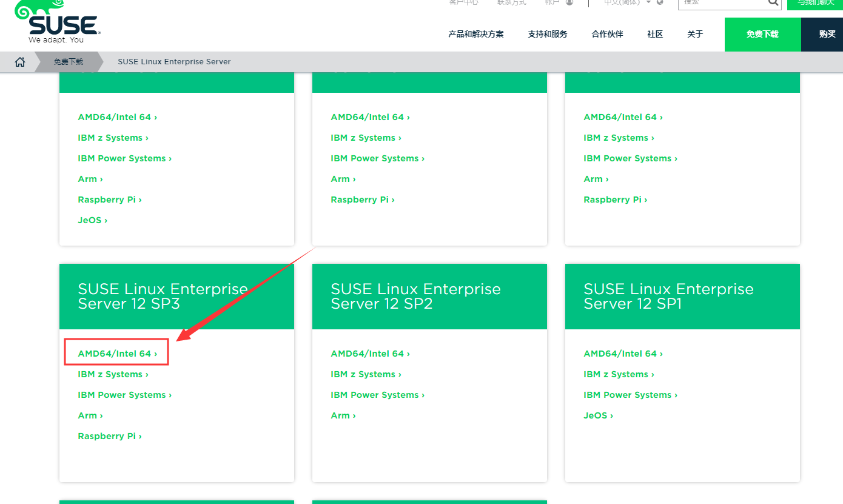Open IBM z Systems under Server 12 SP2
The height and width of the screenshot is (504, 843).
click(366, 374)
